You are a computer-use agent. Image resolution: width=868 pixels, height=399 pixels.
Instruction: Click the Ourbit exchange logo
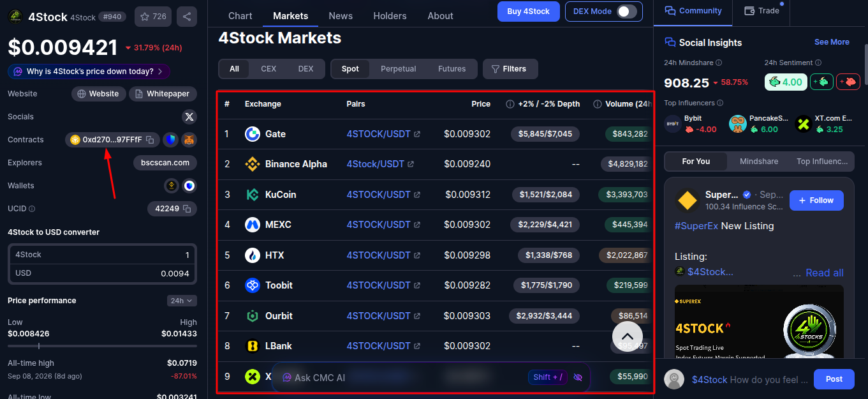pos(253,316)
